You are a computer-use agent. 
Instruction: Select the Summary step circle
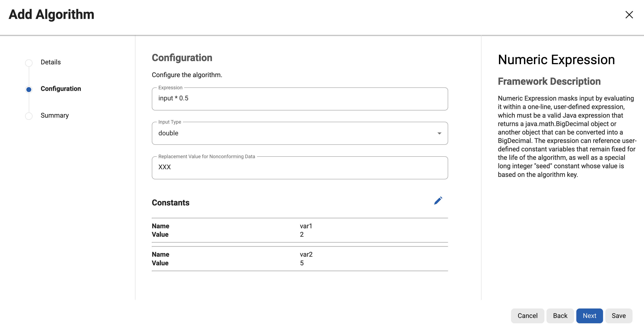29,116
